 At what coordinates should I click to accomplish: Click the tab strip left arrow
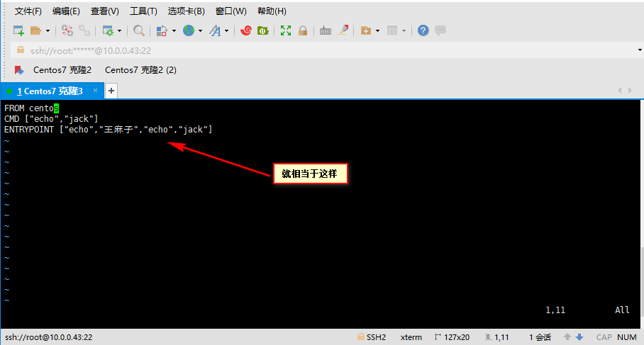620,90
